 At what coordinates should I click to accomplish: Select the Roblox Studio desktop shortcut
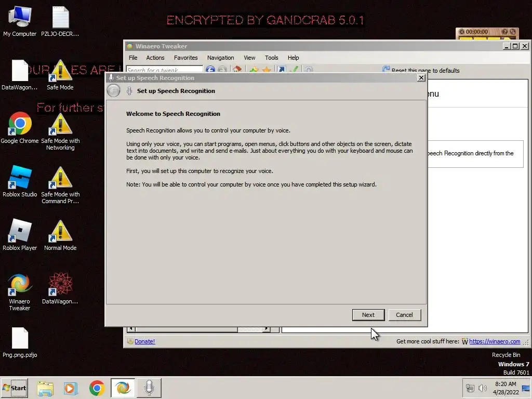tap(20, 181)
